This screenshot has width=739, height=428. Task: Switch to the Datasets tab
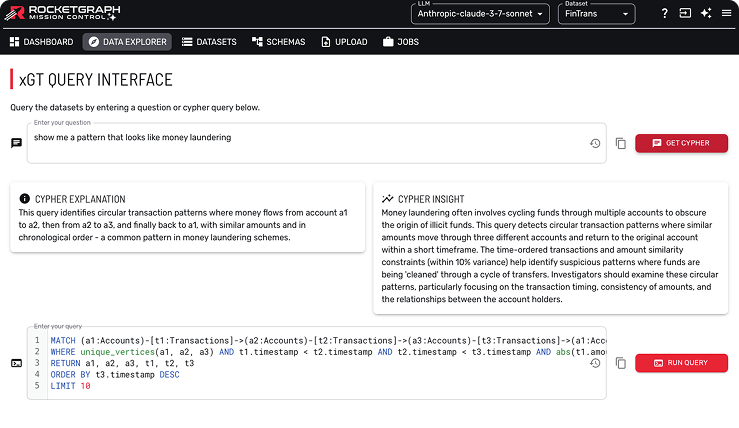pyautogui.click(x=209, y=42)
